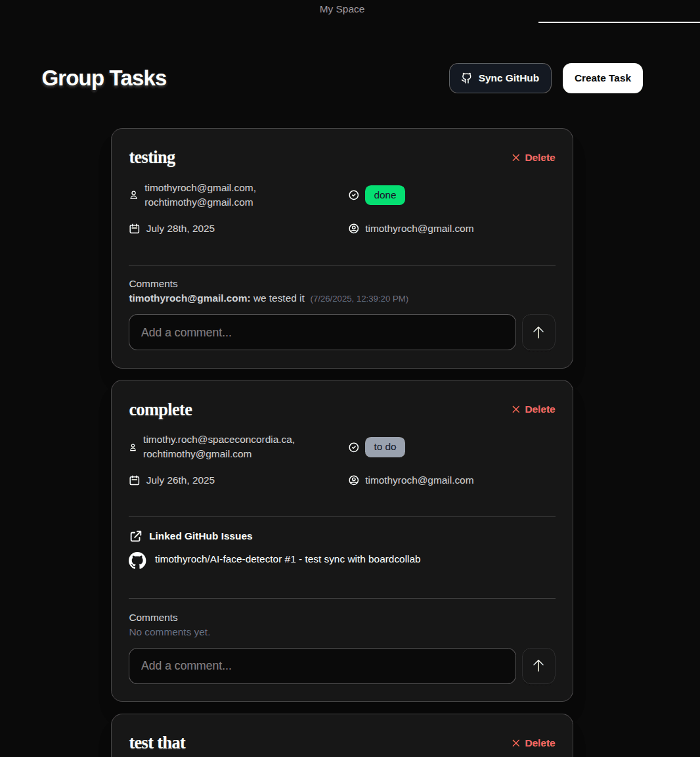700x757 pixels.
Task: Click the assignee person icon on testing task
Action: click(x=134, y=195)
